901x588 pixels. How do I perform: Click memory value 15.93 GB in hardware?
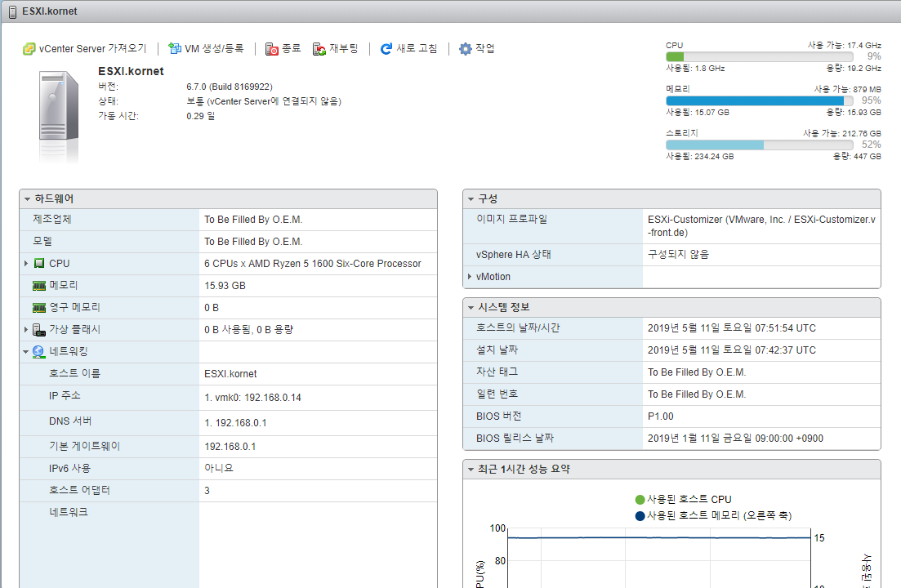pos(225,285)
